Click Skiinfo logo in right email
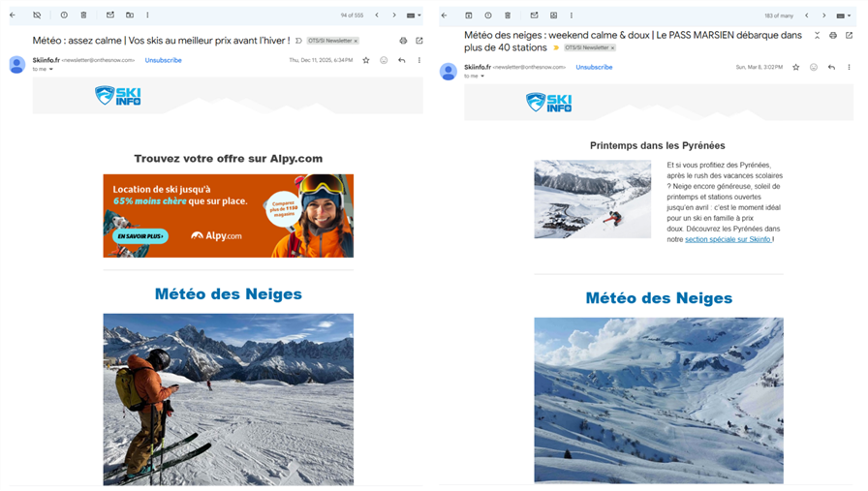Viewport: 868px width, 491px height. click(x=548, y=103)
